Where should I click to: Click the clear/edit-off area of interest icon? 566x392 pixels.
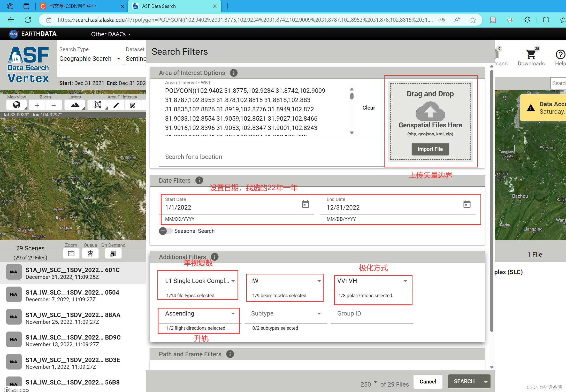(133, 105)
